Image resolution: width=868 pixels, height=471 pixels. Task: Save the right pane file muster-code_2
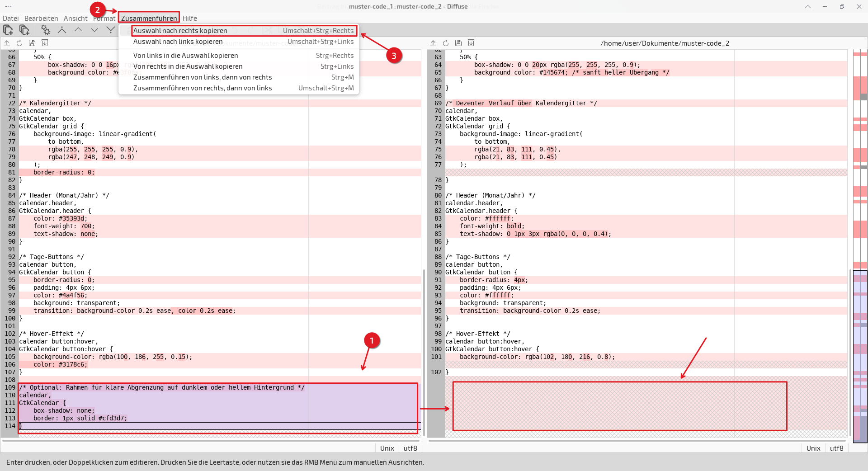[x=458, y=43]
